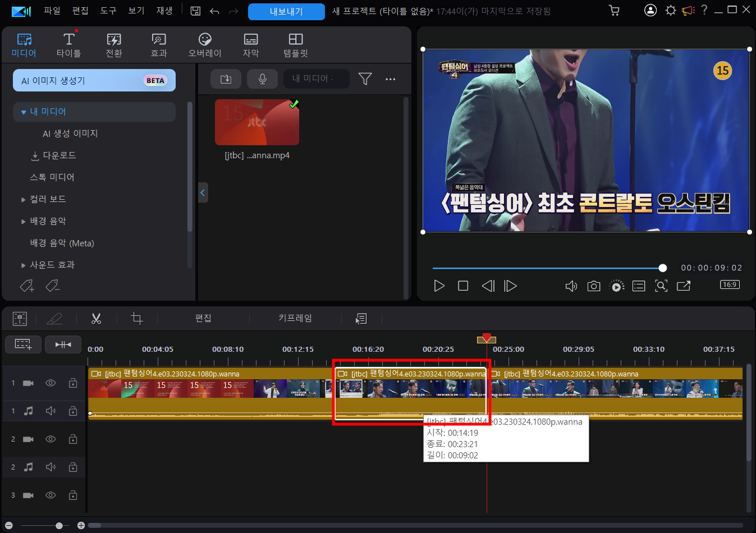The height and width of the screenshot is (533, 756).
Task: Click the media filter funnel icon
Action: (x=365, y=79)
